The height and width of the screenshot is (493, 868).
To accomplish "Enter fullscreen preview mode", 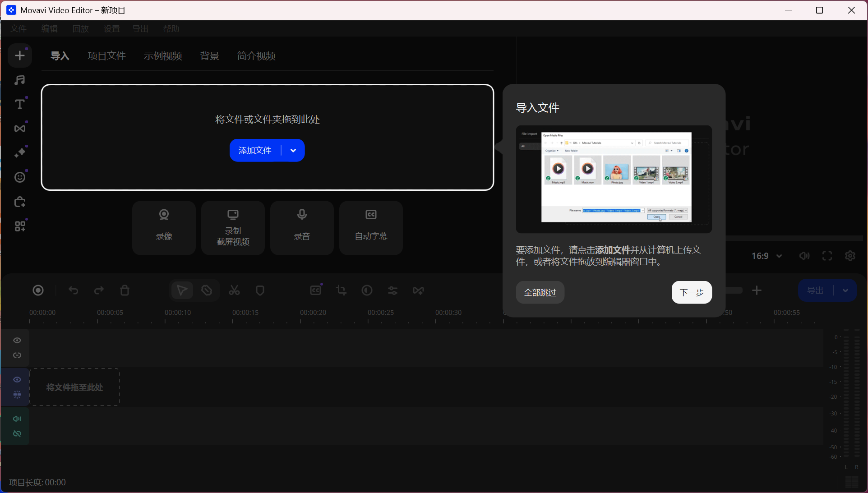I will tap(827, 256).
